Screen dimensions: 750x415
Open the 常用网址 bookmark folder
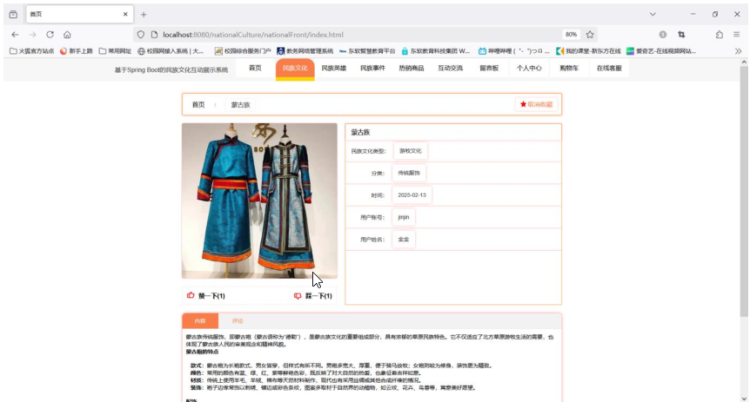click(x=115, y=51)
